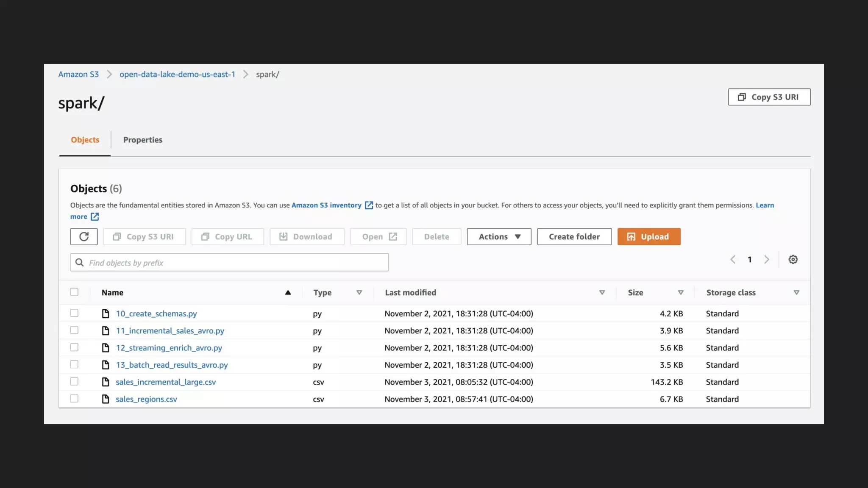This screenshot has height=488, width=868.
Task: Focus the Find objects by prefix field
Action: click(229, 262)
